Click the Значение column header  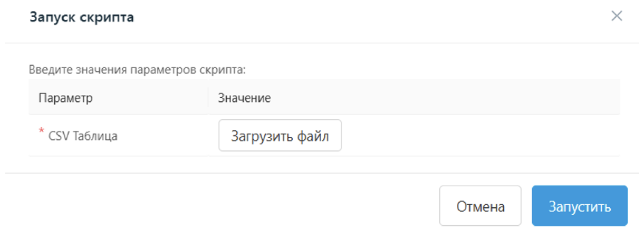[244, 98]
